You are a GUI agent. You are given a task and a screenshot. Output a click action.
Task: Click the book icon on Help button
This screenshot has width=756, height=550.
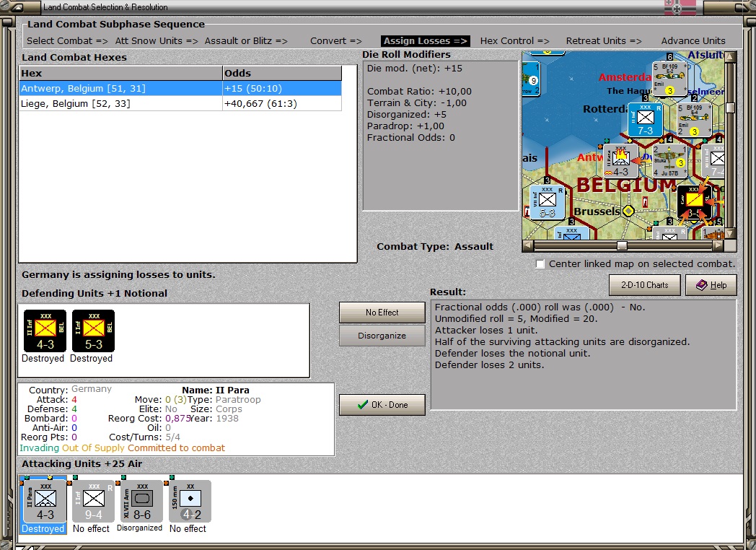(701, 285)
